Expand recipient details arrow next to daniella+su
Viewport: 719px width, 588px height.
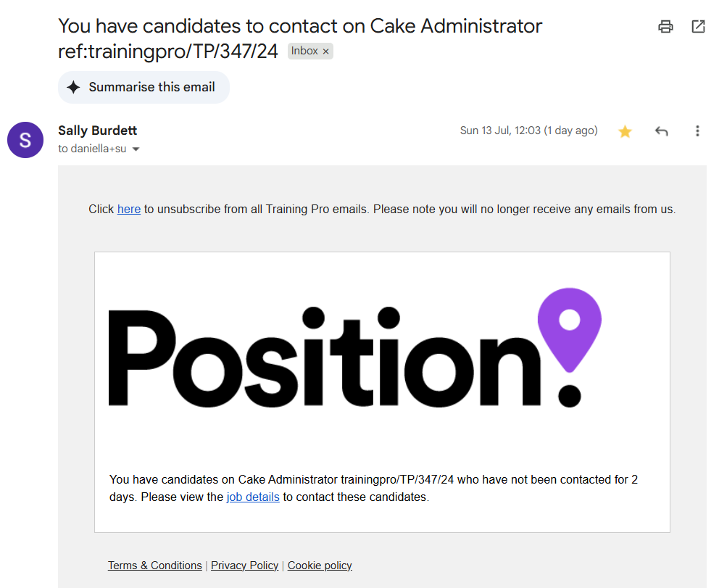(x=136, y=149)
